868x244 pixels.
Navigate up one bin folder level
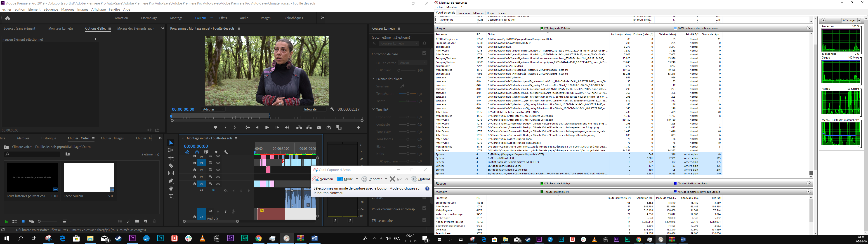click(6, 147)
